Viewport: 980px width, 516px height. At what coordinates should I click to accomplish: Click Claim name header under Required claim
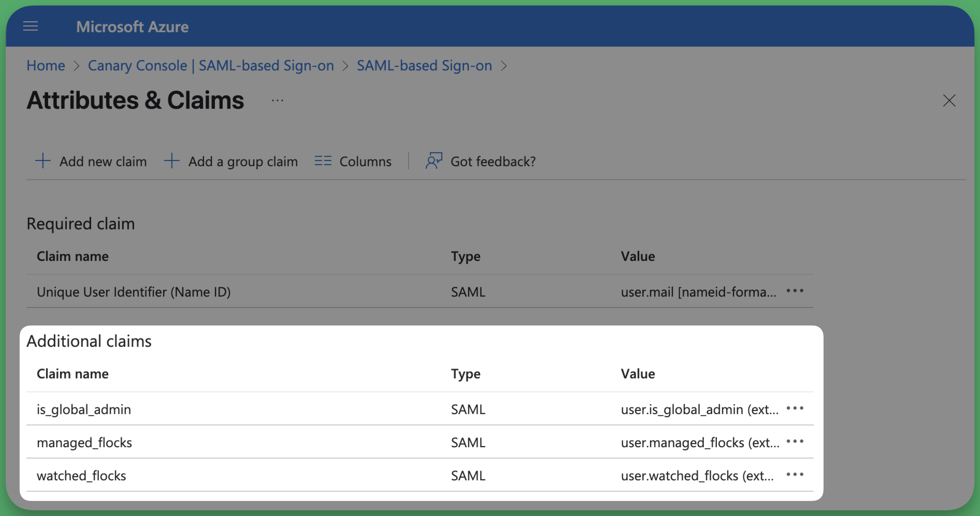click(x=73, y=256)
